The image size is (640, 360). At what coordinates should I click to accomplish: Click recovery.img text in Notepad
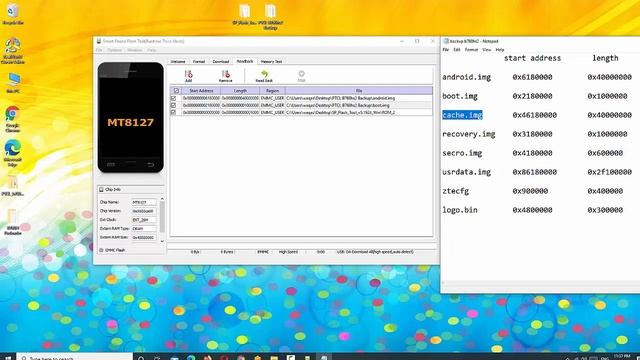coord(469,134)
